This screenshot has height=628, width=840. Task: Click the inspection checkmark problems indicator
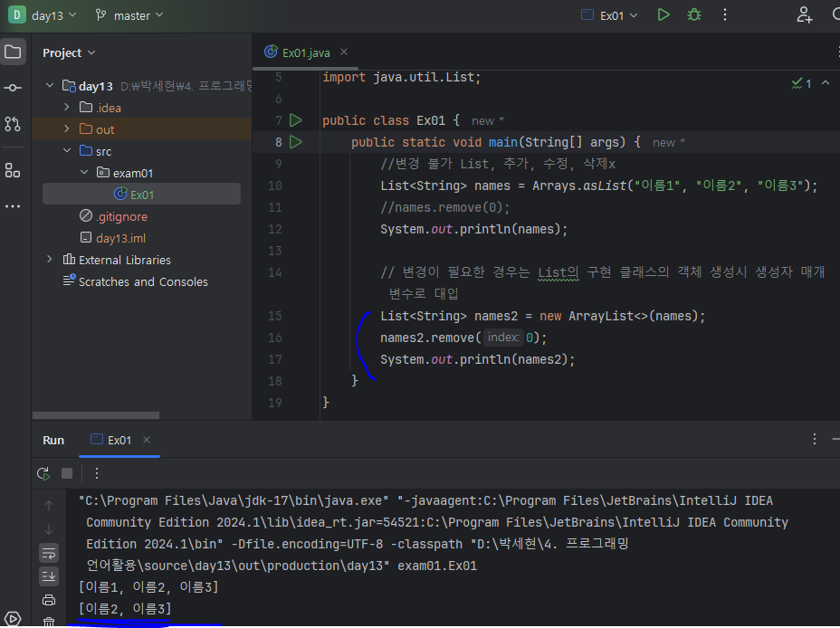point(800,83)
